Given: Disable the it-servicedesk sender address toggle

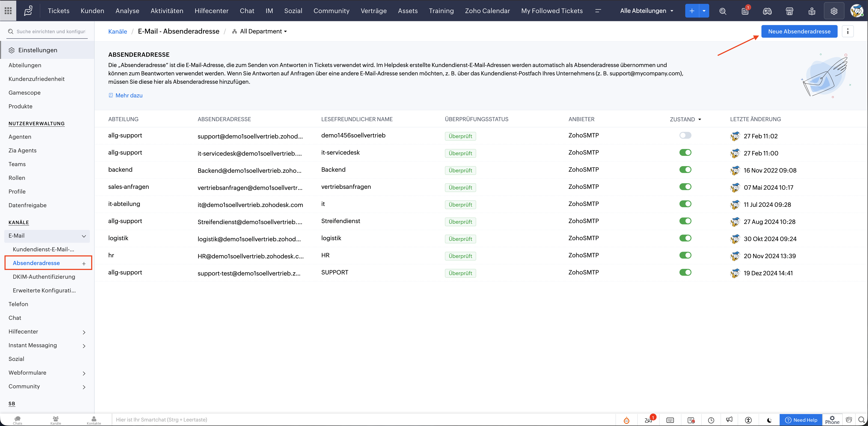Looking at the screenshot, I should [685, 153].
